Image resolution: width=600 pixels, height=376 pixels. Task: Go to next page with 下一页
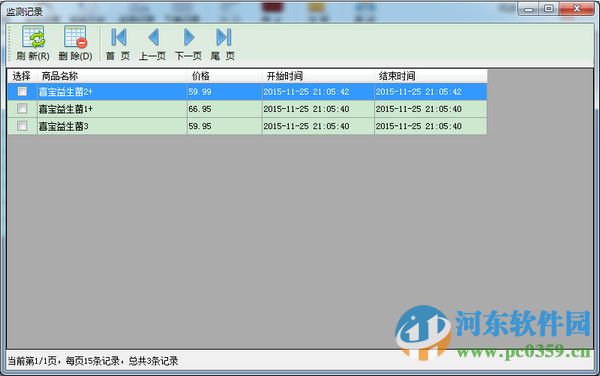click(188, 43)
